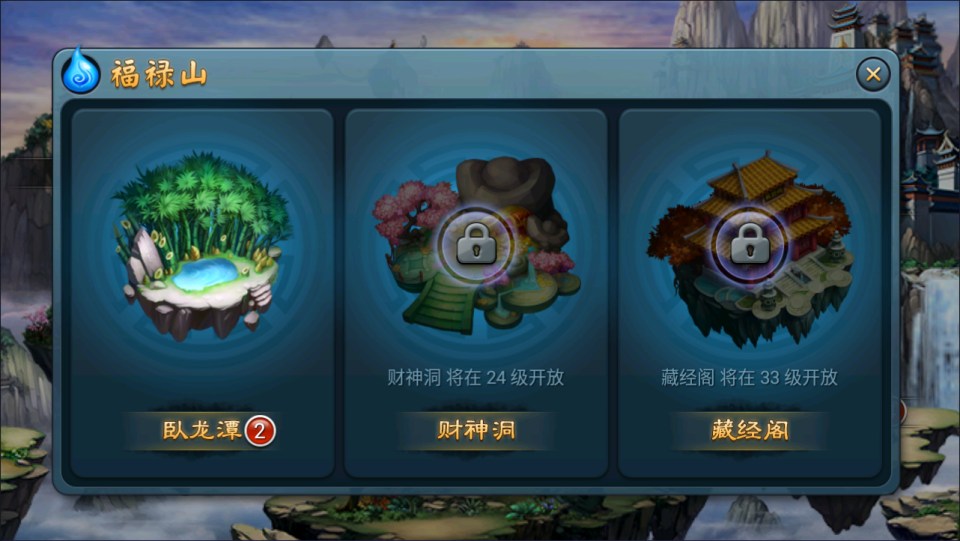This screenshot has width=960, height=541.
Task: Select the 藏经阁 button label
Action: (x=749, y=430)
